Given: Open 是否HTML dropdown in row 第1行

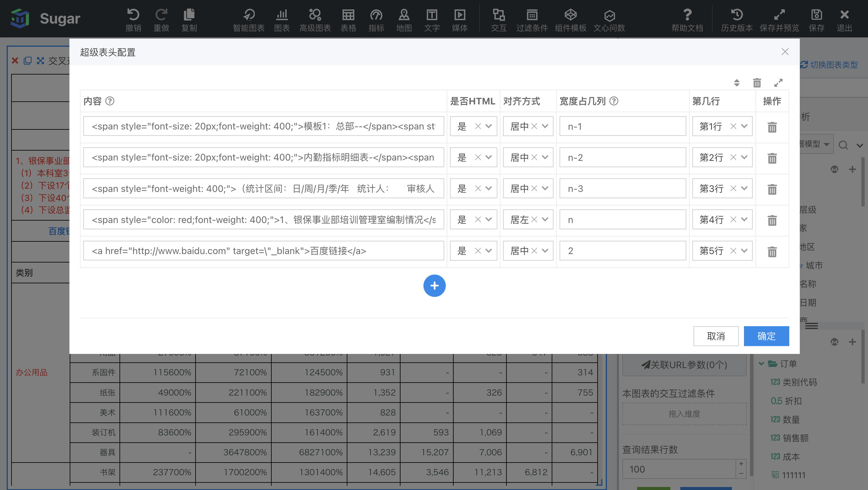Looking at the screenshot, I should (x=489, y=126).
